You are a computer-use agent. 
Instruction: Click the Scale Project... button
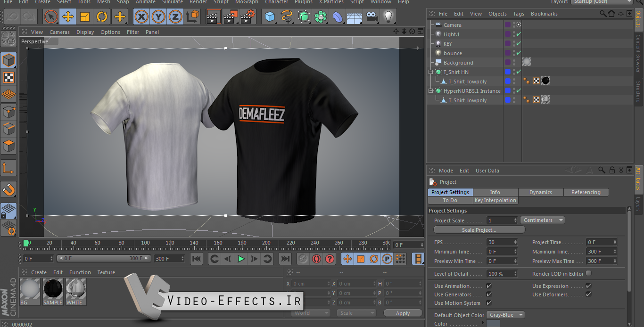click(x=479, y=230)
